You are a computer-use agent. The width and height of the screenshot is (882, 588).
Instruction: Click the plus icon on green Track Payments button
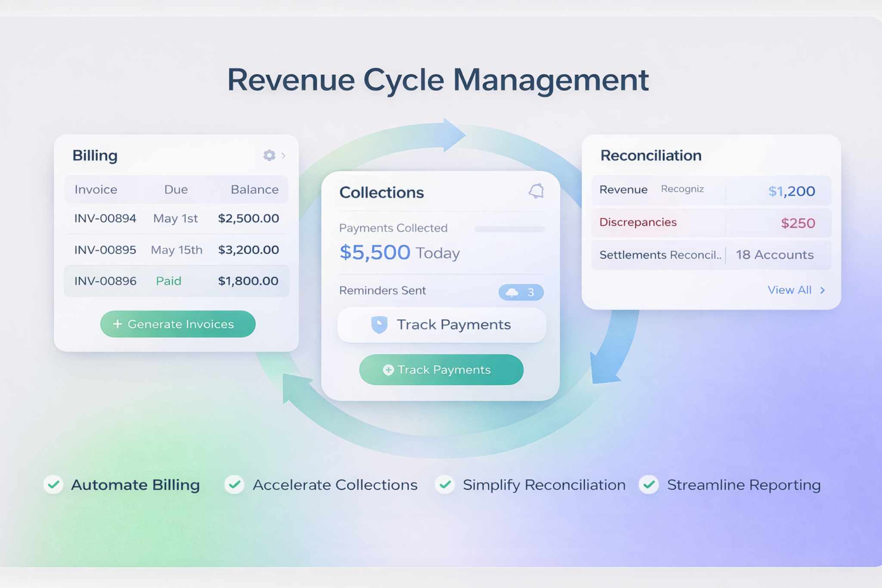click(388, 370)
